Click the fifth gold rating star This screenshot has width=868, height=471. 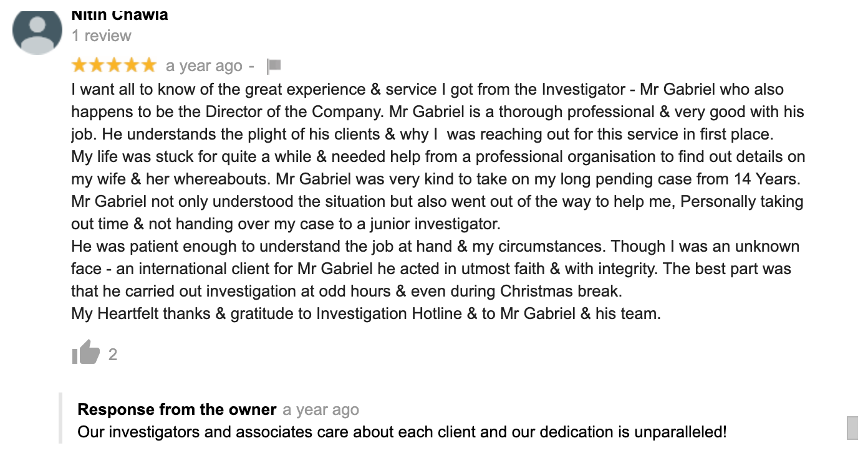coord(148,65)
